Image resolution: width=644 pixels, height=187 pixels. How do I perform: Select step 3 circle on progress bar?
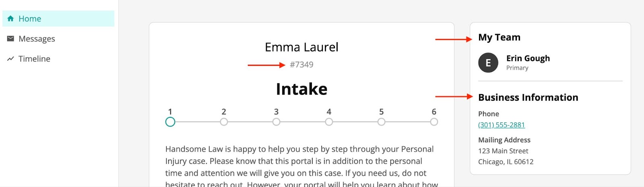276,122
